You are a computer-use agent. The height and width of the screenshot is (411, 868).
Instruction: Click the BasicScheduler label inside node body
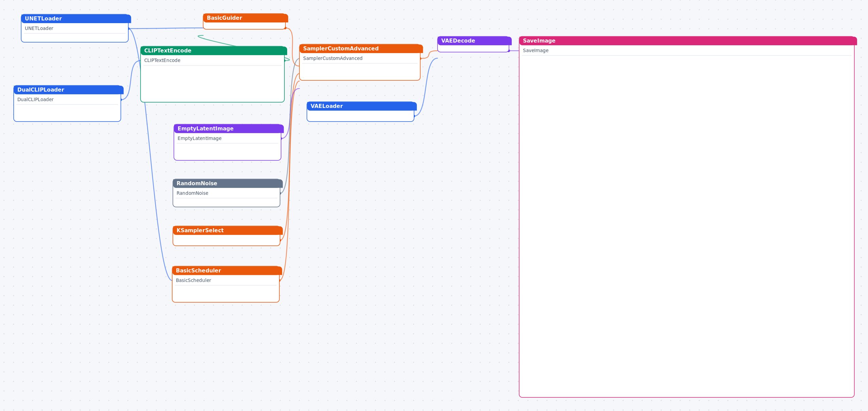pyautogui.click(x=194, y=280)
